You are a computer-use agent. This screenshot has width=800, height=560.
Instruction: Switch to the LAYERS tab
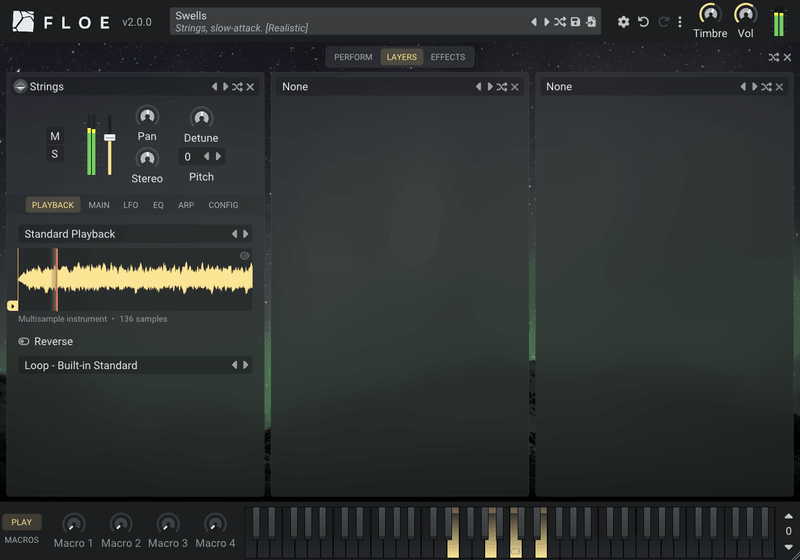tap(402, 57)
